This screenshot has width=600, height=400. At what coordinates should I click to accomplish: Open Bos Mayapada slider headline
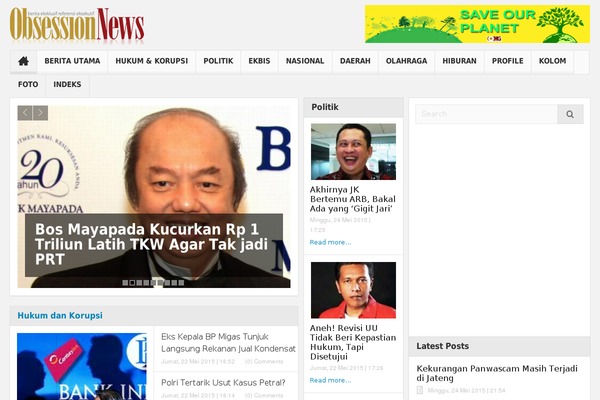152,244
